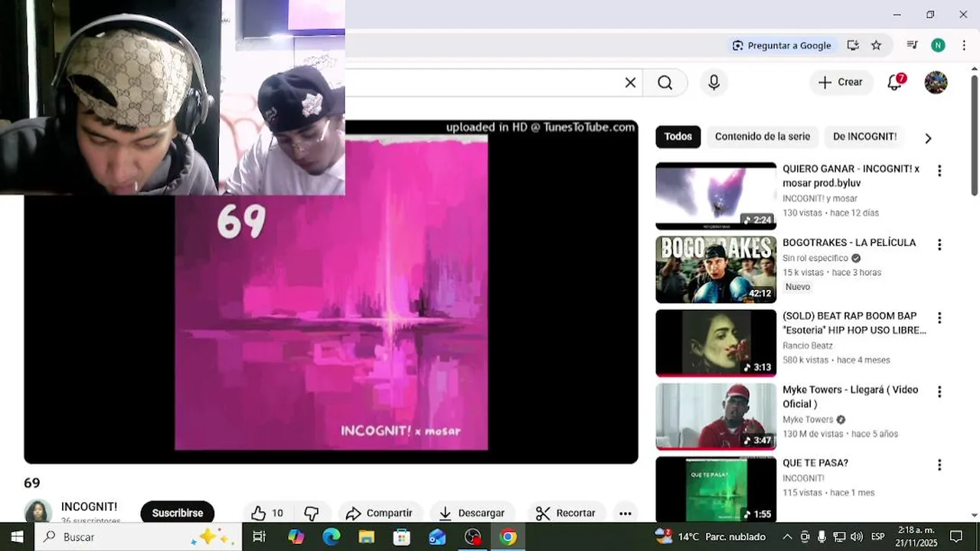Open options menu for BOGOTRAKES video
980x551 pixels.
pyautogui.click(x=939, y=244)
